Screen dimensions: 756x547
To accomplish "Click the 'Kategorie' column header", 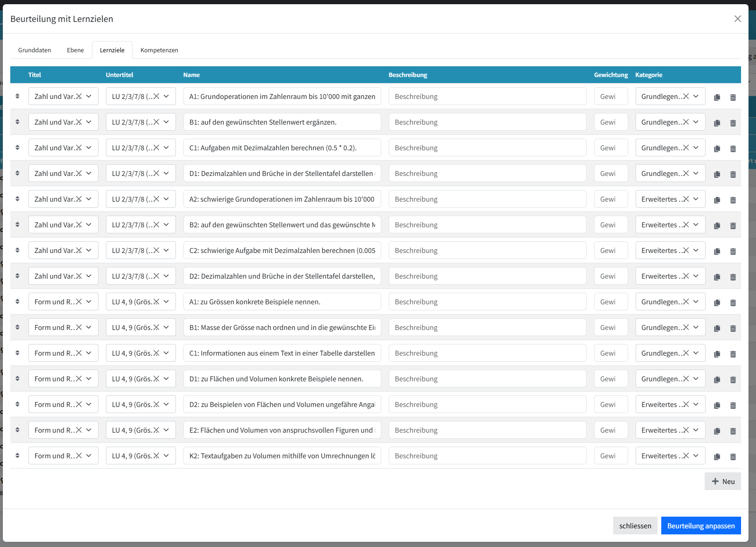I will pyautogui.click(x=649, y=75).
